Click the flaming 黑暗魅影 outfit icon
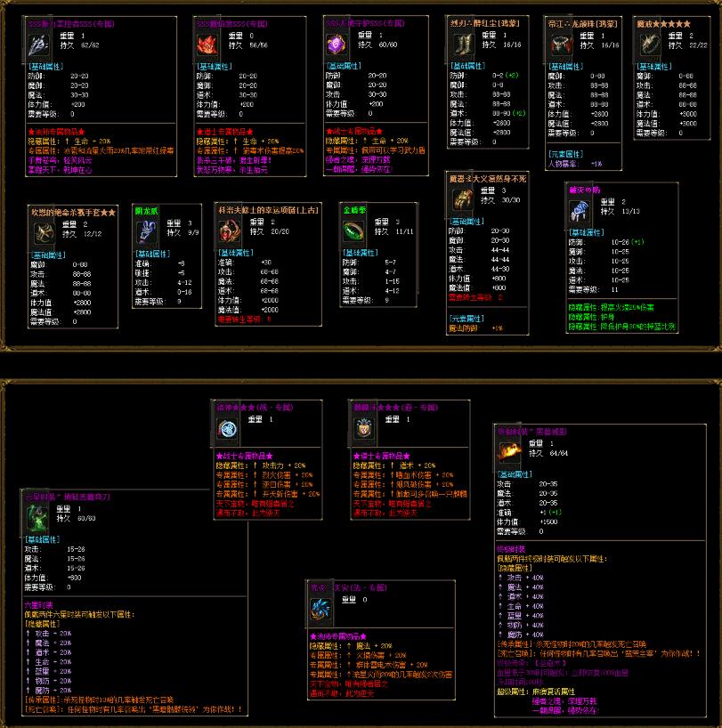Screen dimensions: 722x728 pos(510,454)
